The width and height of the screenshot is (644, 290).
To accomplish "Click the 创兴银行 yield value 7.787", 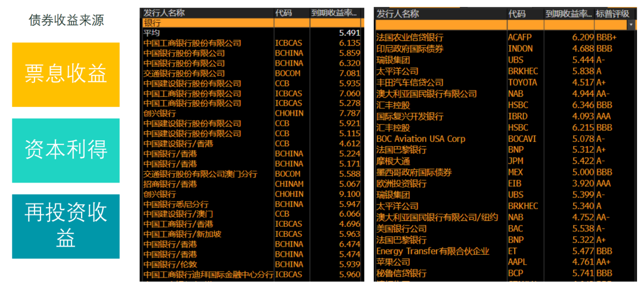I will pos(349,113).
